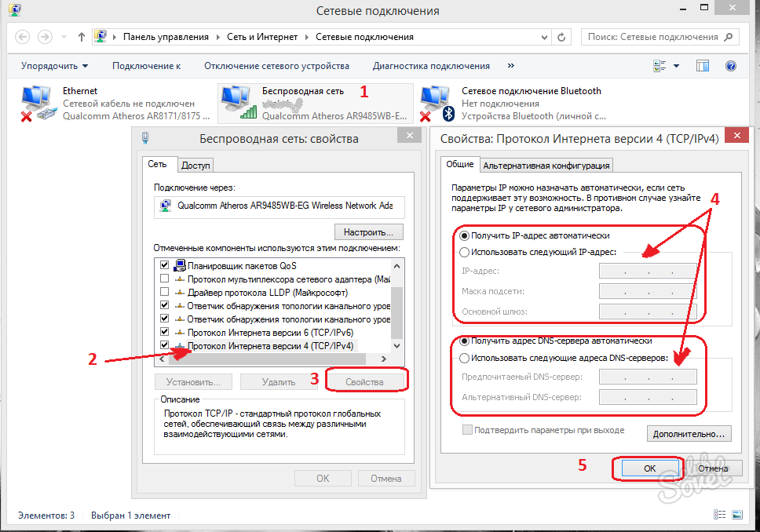Screen dimensions: 760x532
Task: Click the Настроить... button
Action: (x=369, y=232)
